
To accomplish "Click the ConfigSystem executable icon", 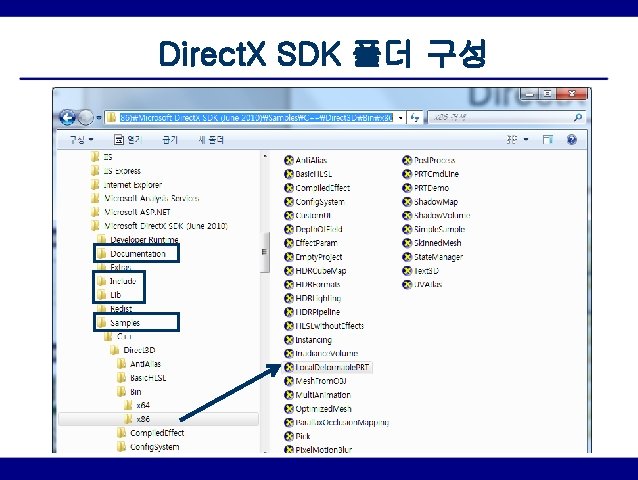I will 289,202.
